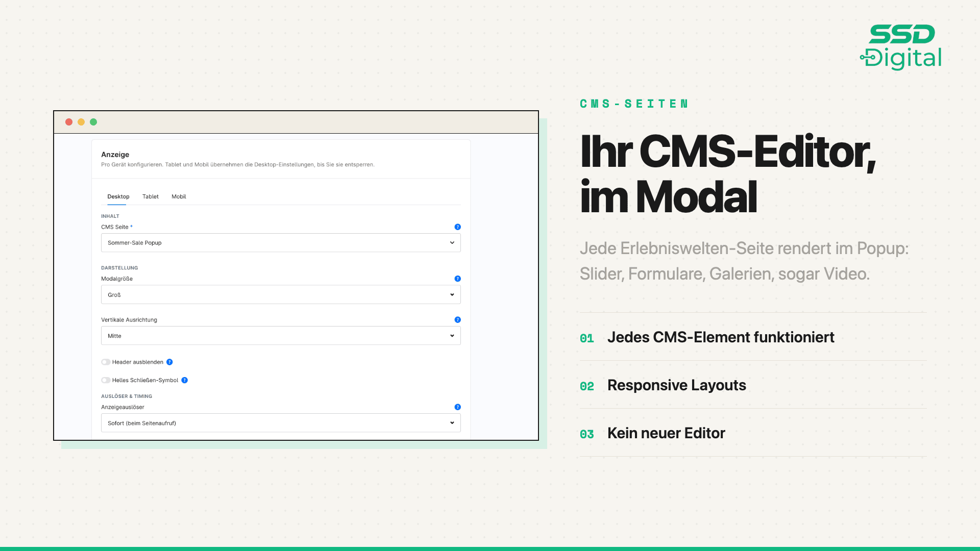Show help for Vertikale Ausrichtung
The image size is (980, 551).
pyautogui.click(x=457, y=320)
